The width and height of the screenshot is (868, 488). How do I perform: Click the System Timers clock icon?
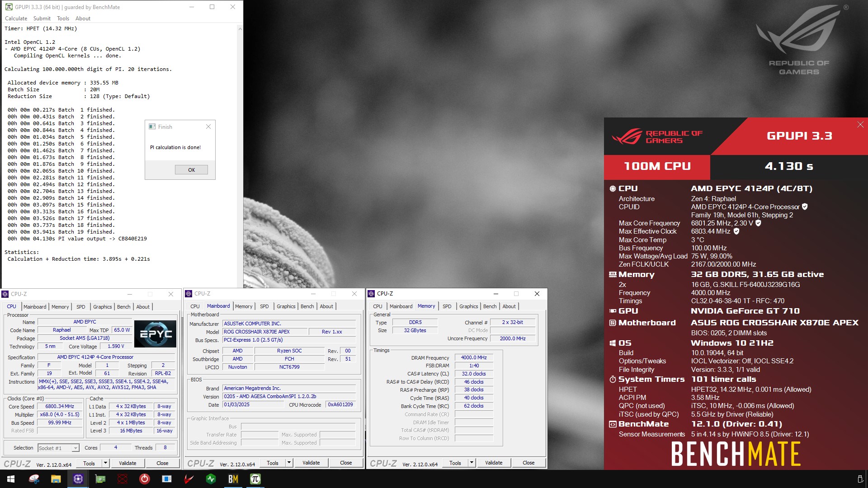613,380
